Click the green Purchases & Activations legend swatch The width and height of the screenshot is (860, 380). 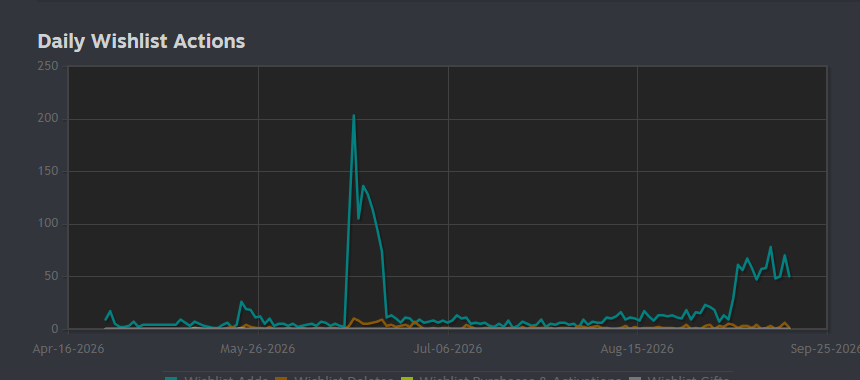pos(407,378)
